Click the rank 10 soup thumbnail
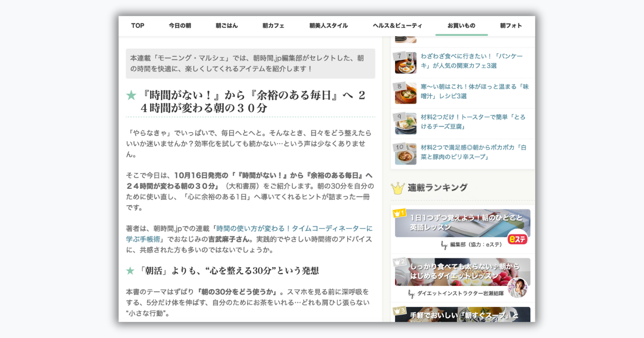This screenshot has height=338, width=644. [x=406, y=155]
